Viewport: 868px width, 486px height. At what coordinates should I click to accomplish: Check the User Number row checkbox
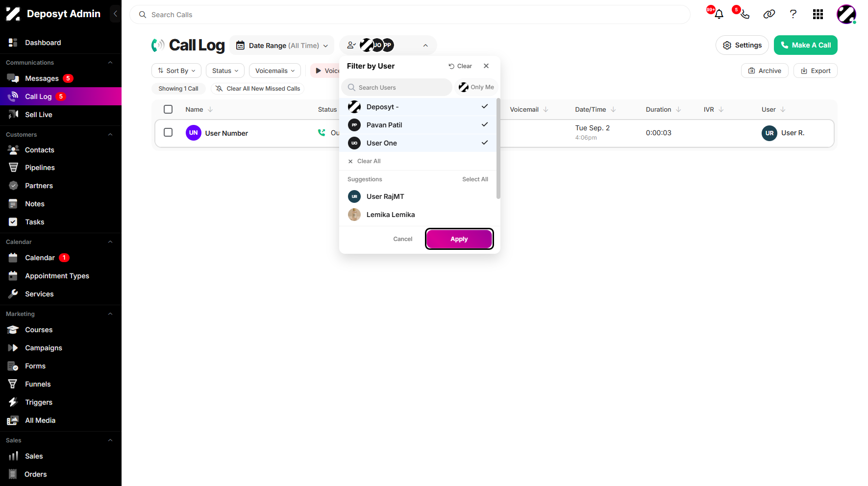[168, 132]
